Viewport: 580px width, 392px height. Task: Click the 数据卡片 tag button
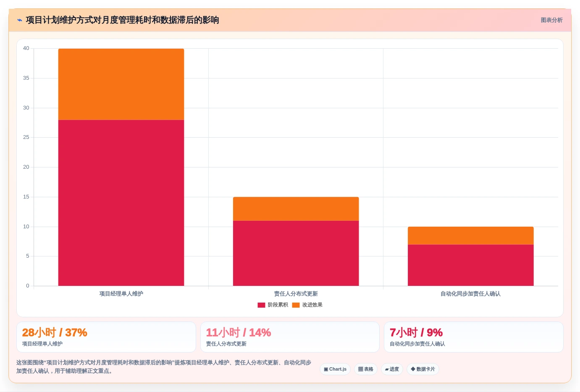pyautogui.click(x=423, y=369)
